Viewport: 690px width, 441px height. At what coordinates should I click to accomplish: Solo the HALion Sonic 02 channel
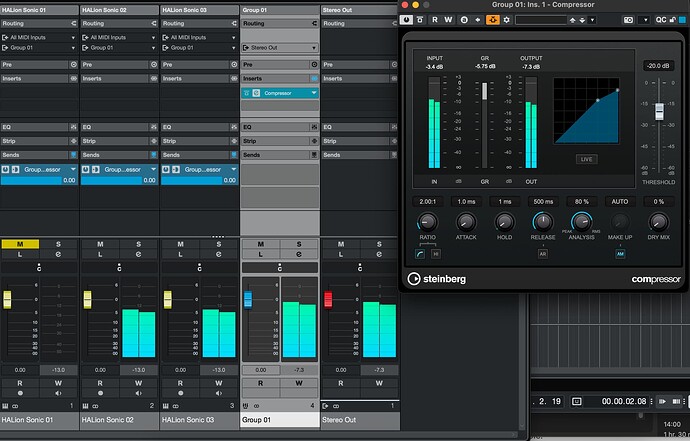138,244
